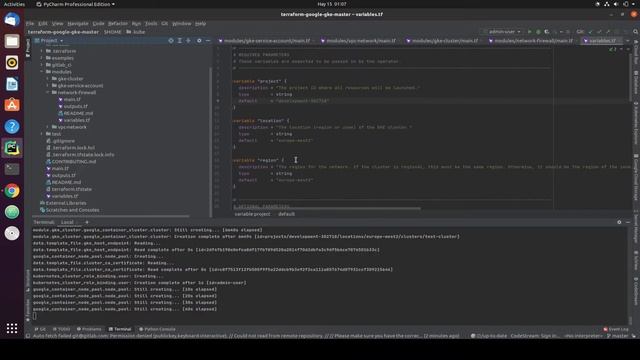Open Activities overview in top bar
640x360 pixels.
click(14, 4)
